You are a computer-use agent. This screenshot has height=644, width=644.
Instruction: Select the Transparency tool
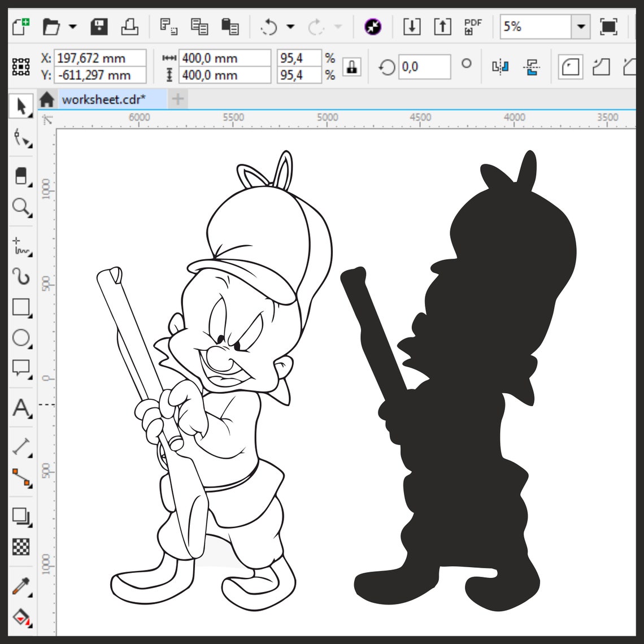21,546
